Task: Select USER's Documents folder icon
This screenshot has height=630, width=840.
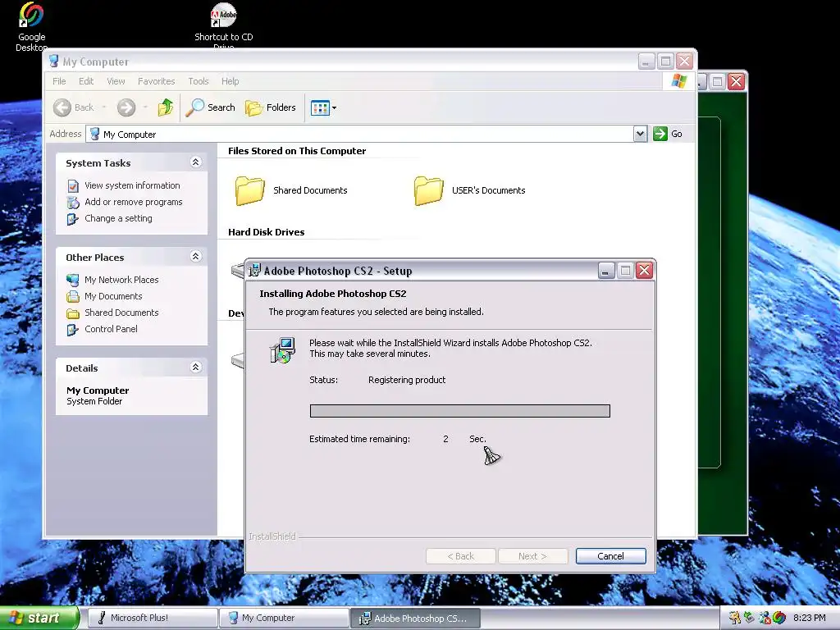Action: (428, 190)
